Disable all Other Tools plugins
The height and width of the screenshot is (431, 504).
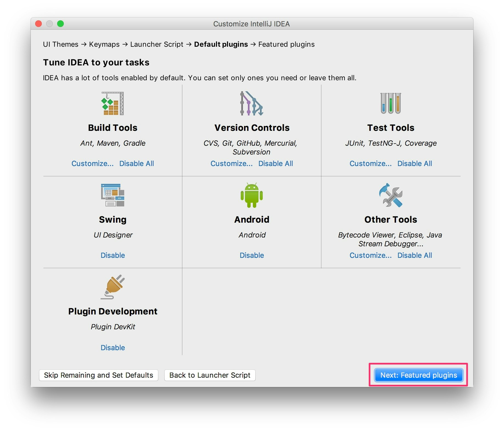[x=415, y=255]
